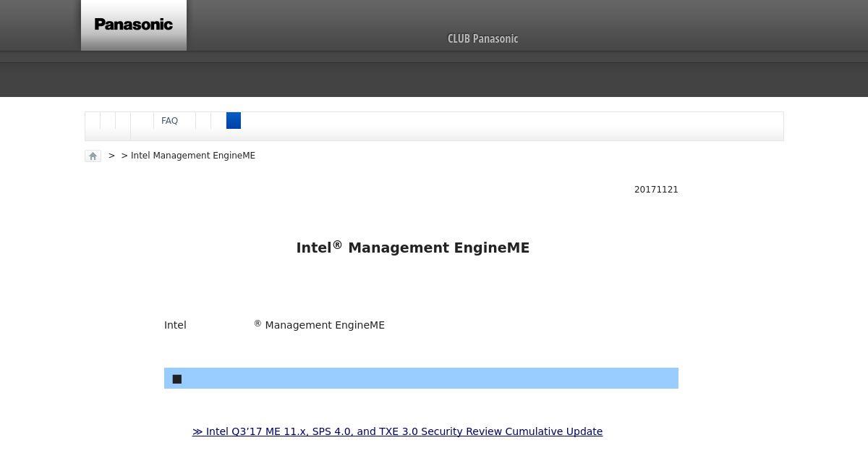Screen dimensions: 868x456
Task: Click the dark gray band below the header
Action: point(434,80)
